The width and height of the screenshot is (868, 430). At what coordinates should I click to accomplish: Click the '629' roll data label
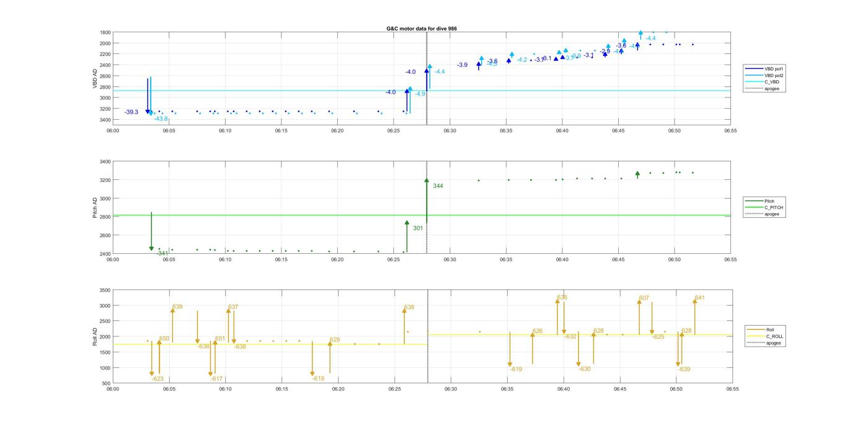pos(335,339)
